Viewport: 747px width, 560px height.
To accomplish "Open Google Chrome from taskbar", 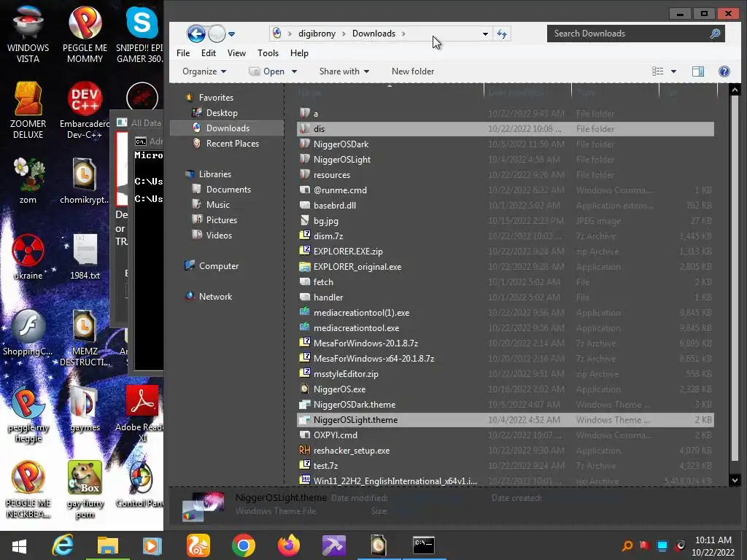I will [244, 545].
